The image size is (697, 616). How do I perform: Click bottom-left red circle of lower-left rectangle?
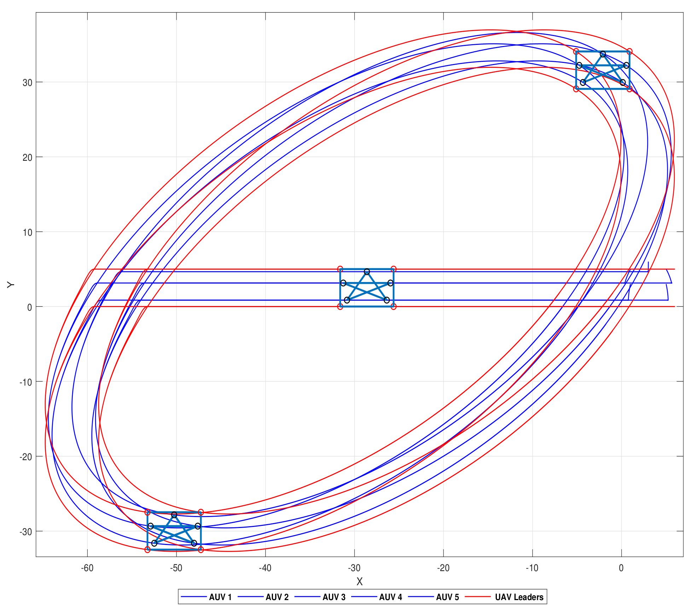pyautogui.click(x=147, y=550)
